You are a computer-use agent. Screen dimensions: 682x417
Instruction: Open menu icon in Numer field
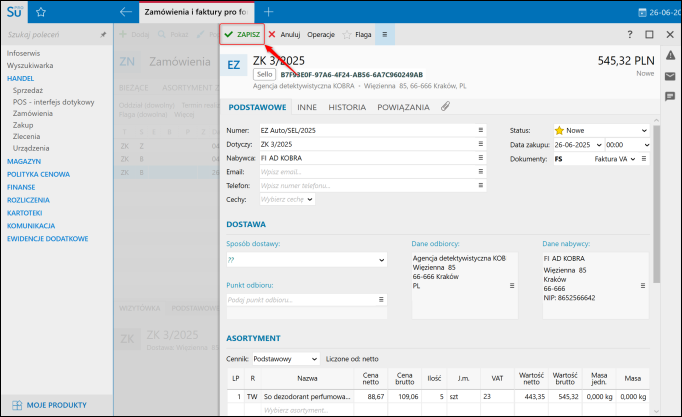(x=481, y=130)
